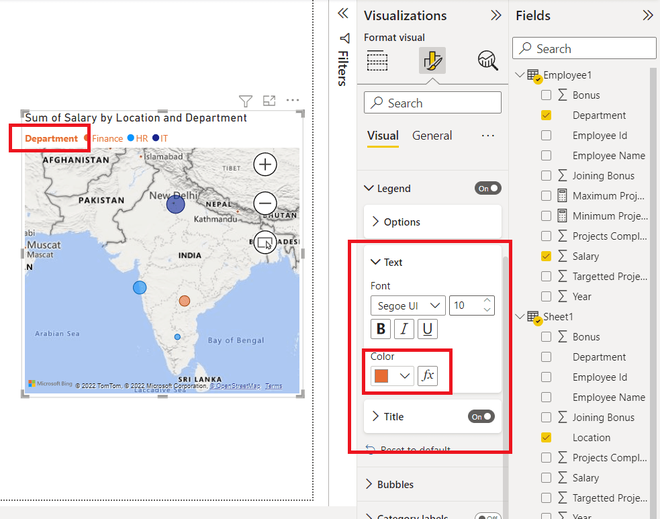Turn off the Legend toggle
The height and width of the screenshot is (519, 660).
(488, 188)
